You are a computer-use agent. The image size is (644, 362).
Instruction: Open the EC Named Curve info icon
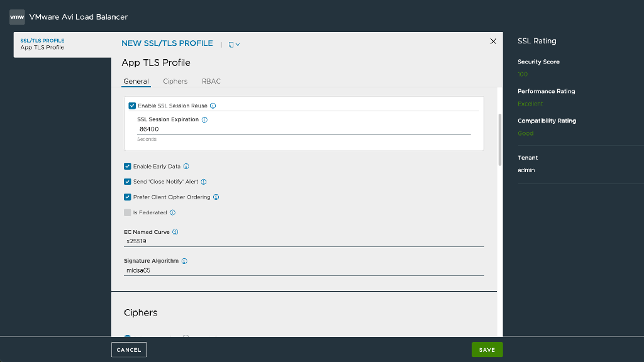coord(175,232)
